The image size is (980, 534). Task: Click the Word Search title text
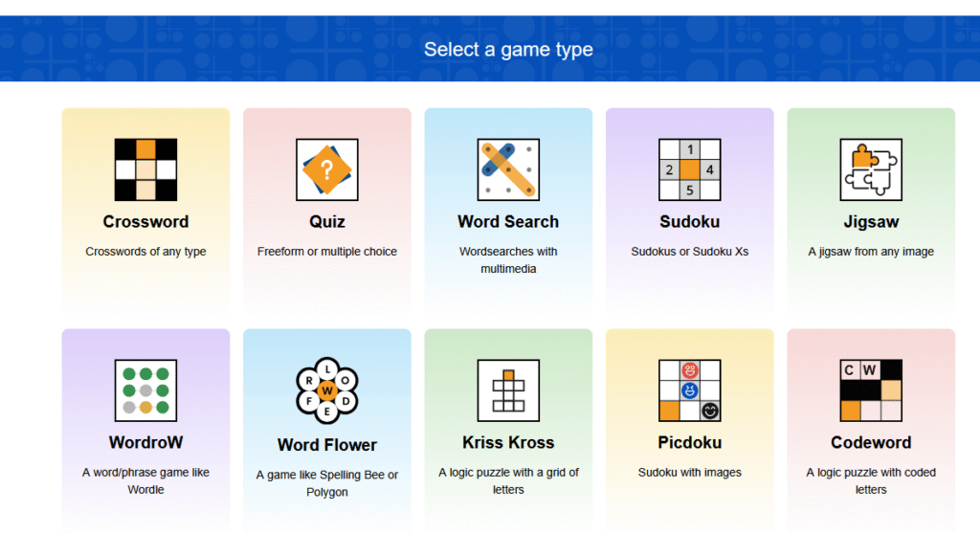coord(508,222)
